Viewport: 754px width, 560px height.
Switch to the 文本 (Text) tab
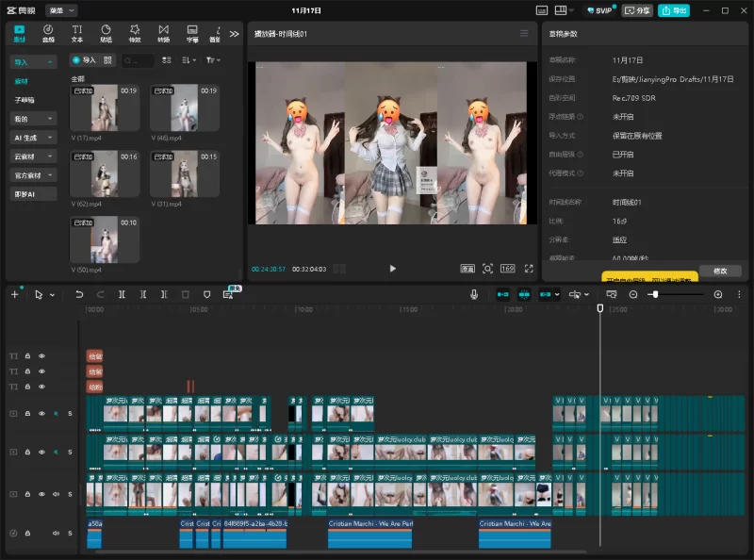pos(77,33)
